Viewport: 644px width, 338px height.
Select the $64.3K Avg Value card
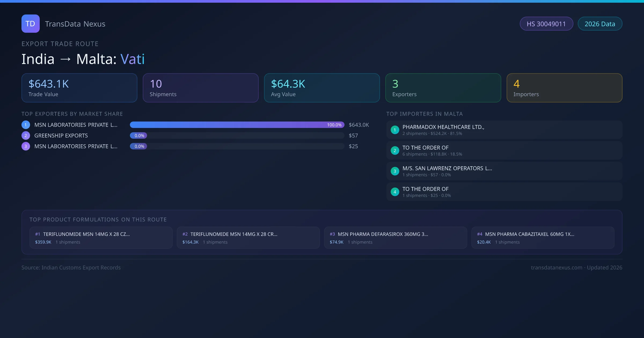click(x=322, y=88)
